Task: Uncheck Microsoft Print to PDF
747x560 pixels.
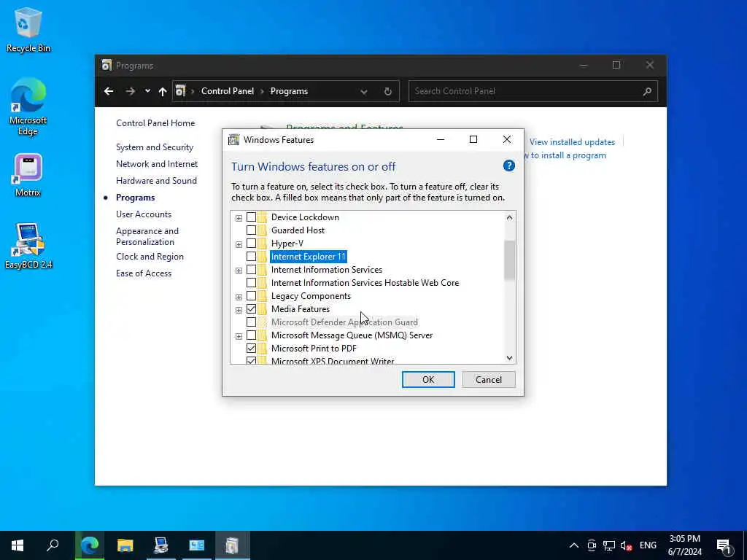Action: click(251, 349)
